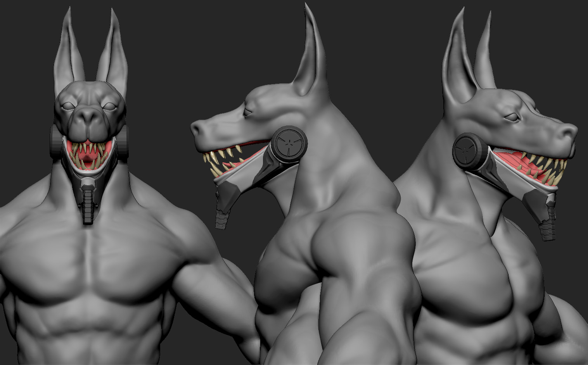Viewport: 588px width, 365px height.
Task: Pick the right-side eye on the front-facing model
Action: point(110,105)
